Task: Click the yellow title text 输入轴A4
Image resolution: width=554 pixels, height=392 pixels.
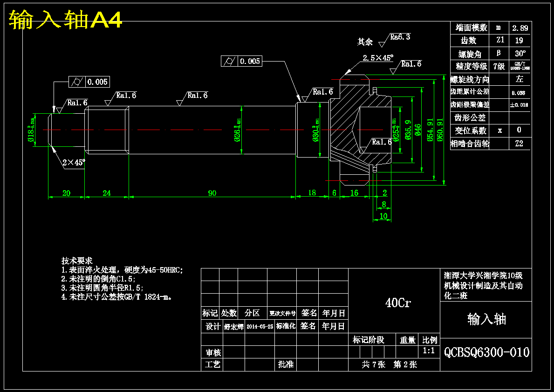Action: (x=66, y=20)
